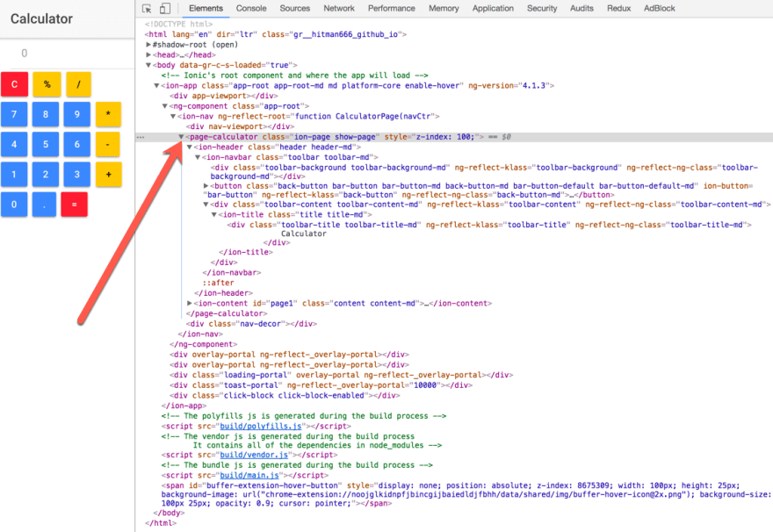Open the Application tab

(493, 9)
